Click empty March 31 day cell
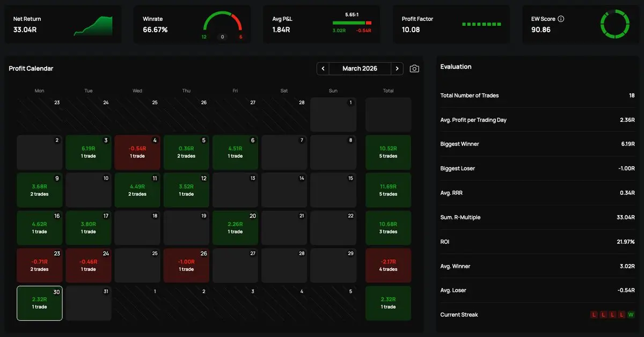 89,303
